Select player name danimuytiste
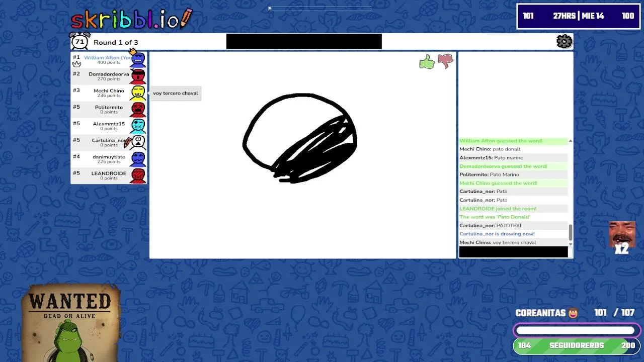 (109, 157)
